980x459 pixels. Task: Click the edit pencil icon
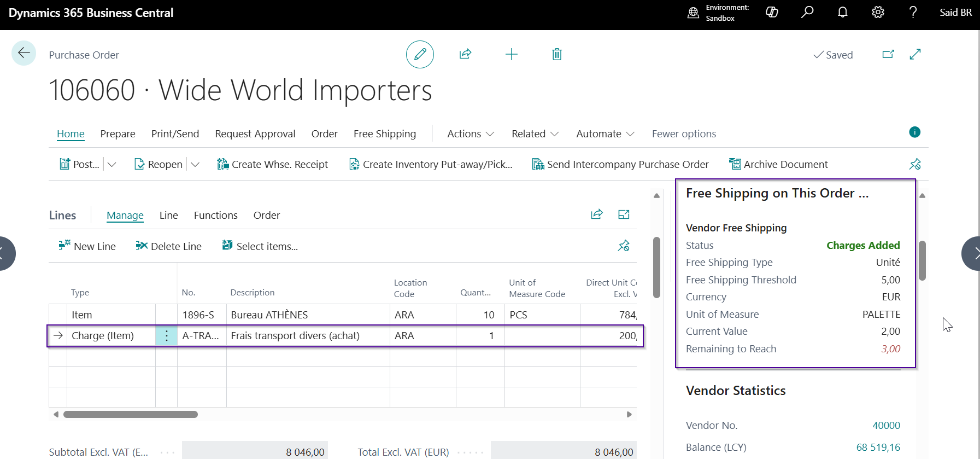[420, 54]
